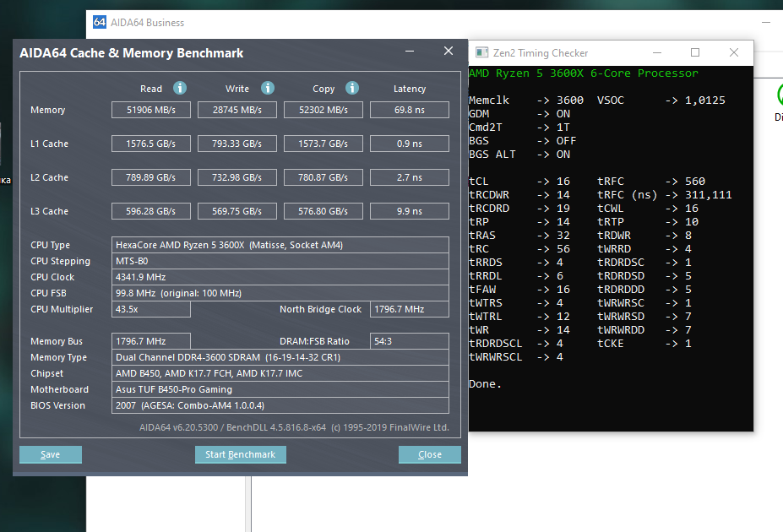
Task: Click the Start Benchmark button
Action: [x=240, y=454]
